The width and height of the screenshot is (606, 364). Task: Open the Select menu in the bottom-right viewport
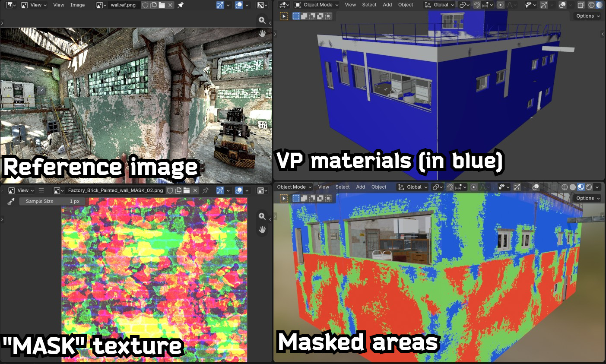point(343,187)
